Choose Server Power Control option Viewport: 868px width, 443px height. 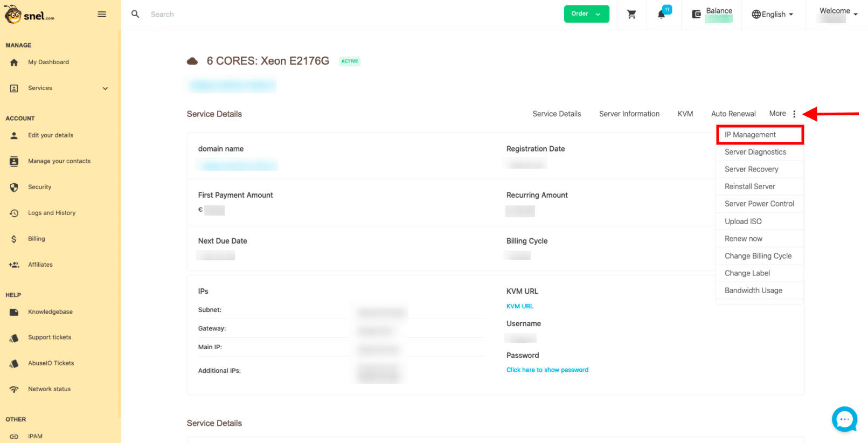tap(760, 204)
